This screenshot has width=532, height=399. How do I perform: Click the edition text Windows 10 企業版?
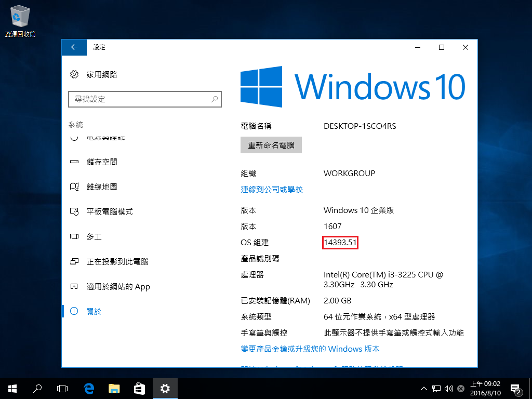358,210
